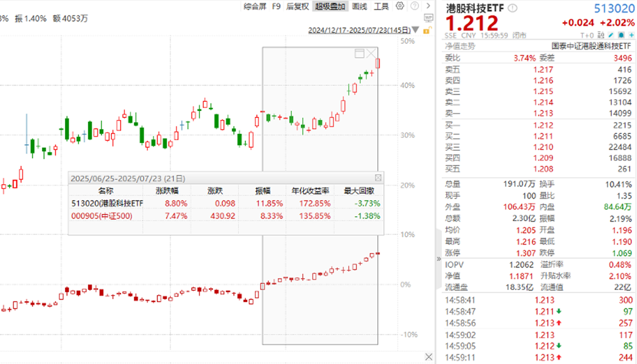Click the 画线 drawing tool button
This screenshot has width=637, height=364.
(x=360, y=6)
